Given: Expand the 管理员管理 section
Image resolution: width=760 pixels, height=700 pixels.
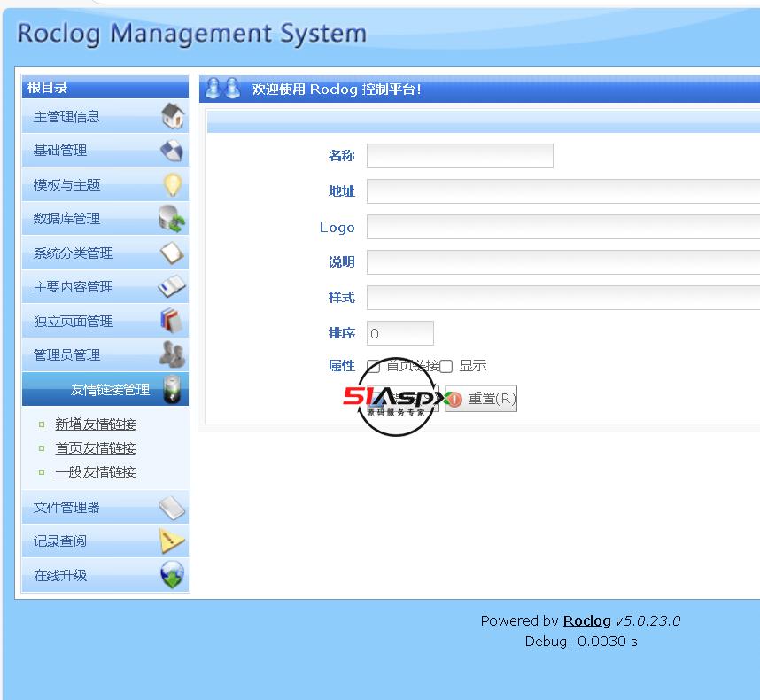Looking at the screenshot, I should [x=105, y=354].
